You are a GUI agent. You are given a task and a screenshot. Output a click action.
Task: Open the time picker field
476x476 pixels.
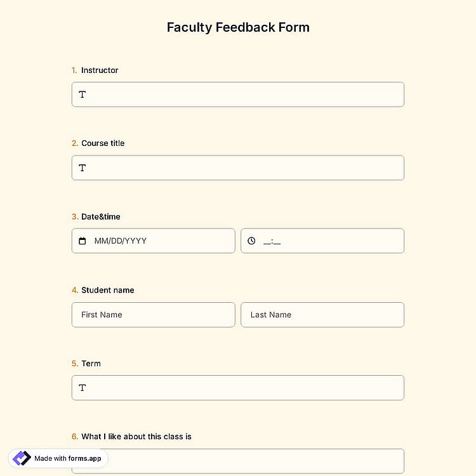click(322, 241)
